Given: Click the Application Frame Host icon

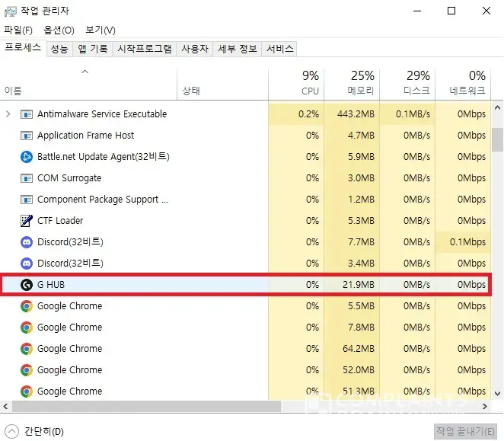Looking at the screenshot, I should point(27,136).
